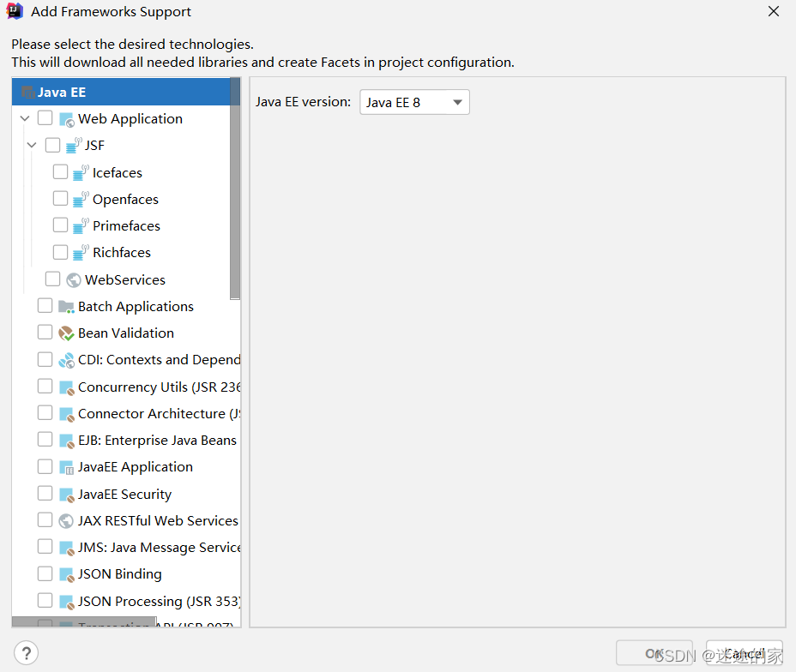
Task: Collapse the Web Application tree node
Action: pyautogui.click(x=25, y=118)
